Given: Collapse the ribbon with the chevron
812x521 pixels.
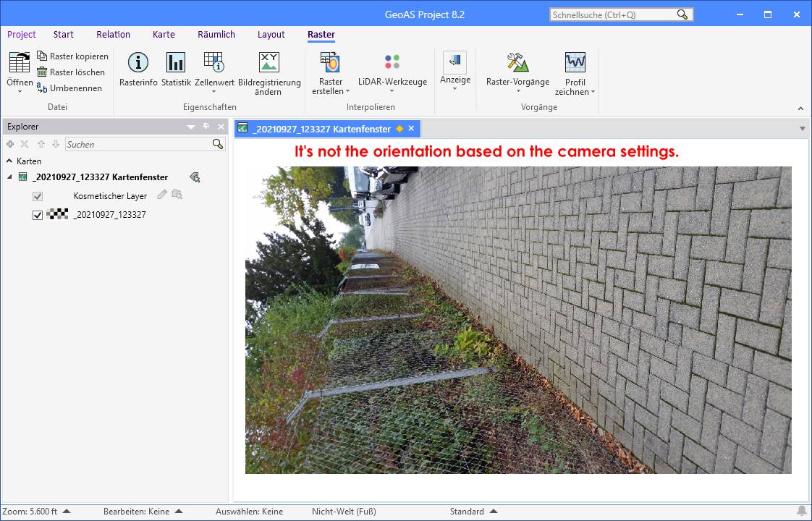Looking at the screenshot, I should pos(800,109).
